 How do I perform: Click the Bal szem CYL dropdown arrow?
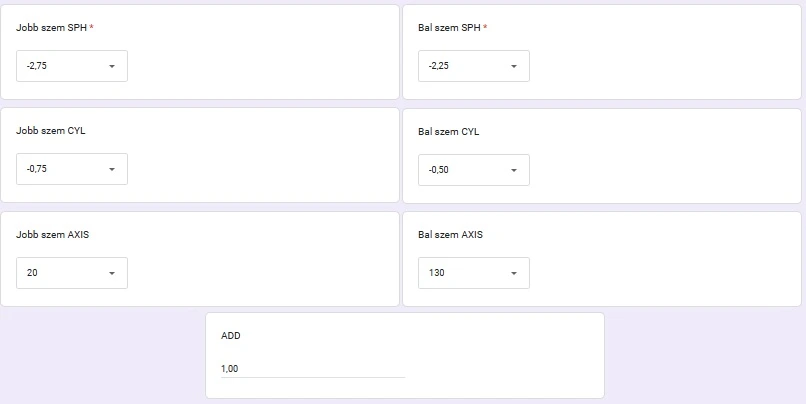click(513, 170)
